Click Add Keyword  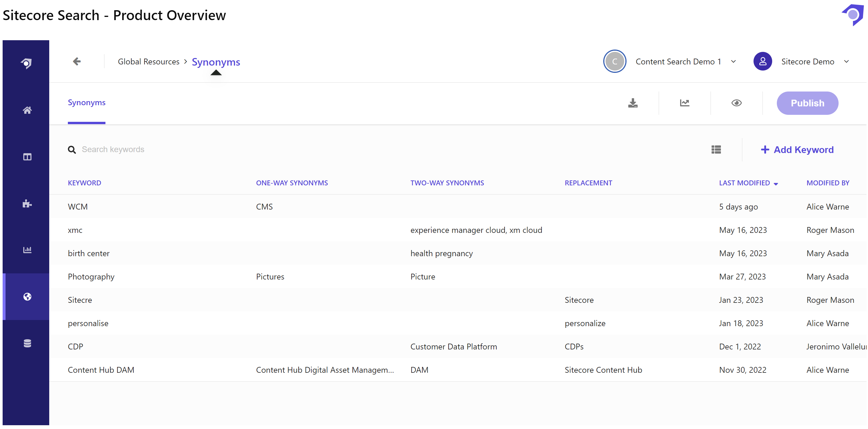pyautogui.click(x=797, y=150)
